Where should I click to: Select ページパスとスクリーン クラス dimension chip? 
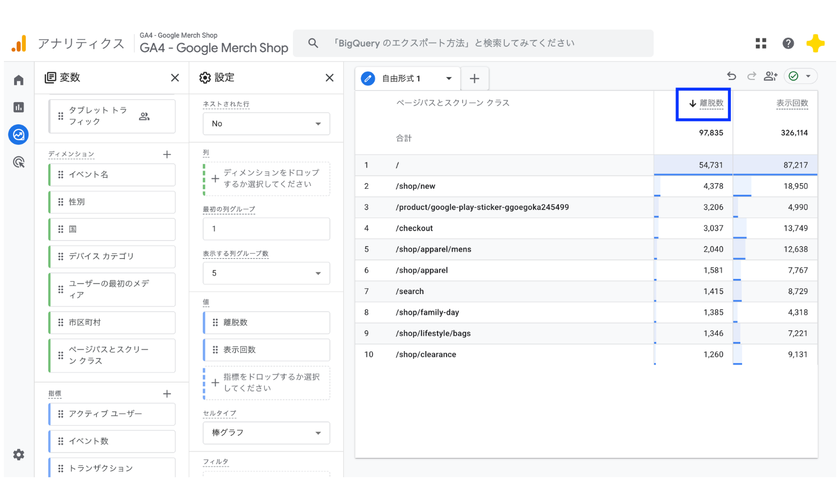click(112, 356)
